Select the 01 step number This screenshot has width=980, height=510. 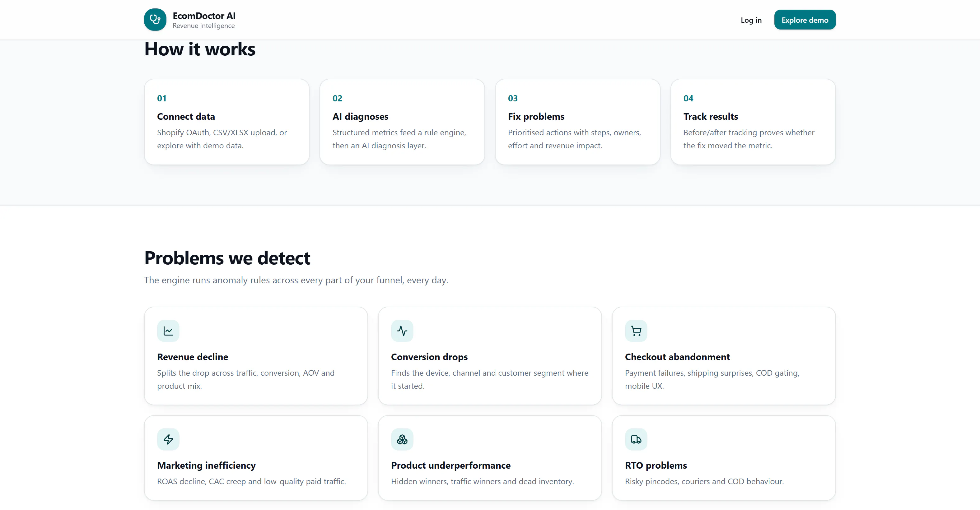162,98
